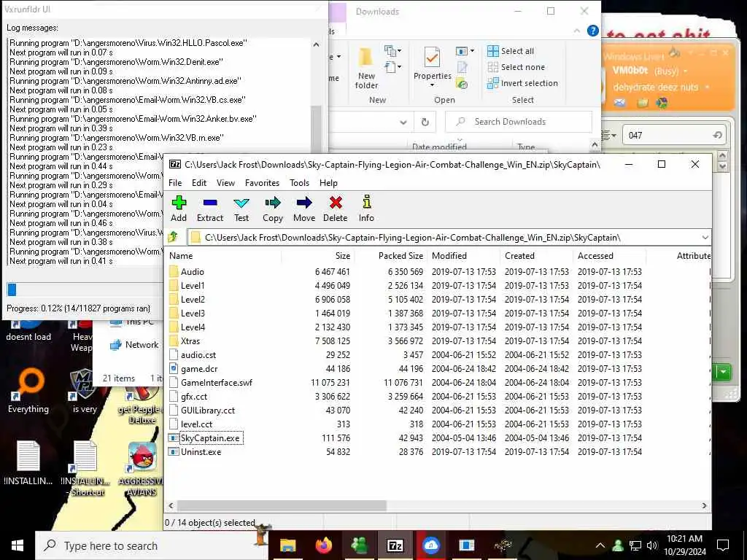Image resolution: width=747 pixels, height=560 pixels.
Task: Select the GameInterface.swf file
Action: (x=216, y=382)
